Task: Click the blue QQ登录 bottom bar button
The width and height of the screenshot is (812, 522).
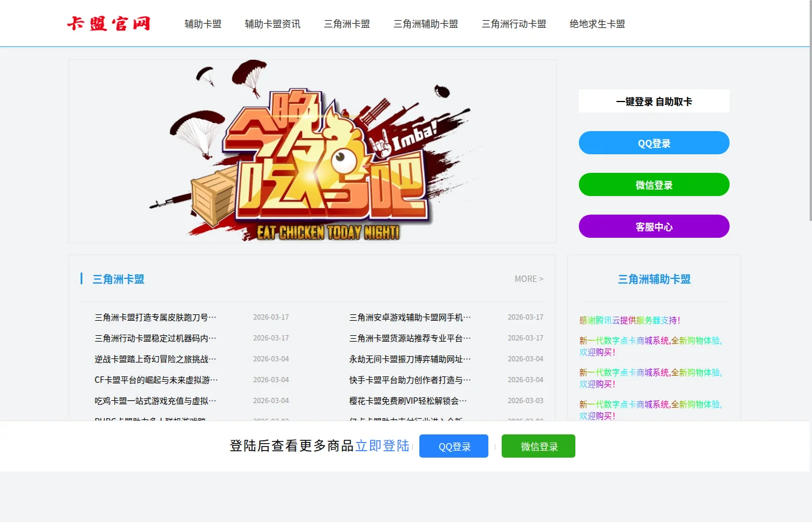Action: (454, 446)
